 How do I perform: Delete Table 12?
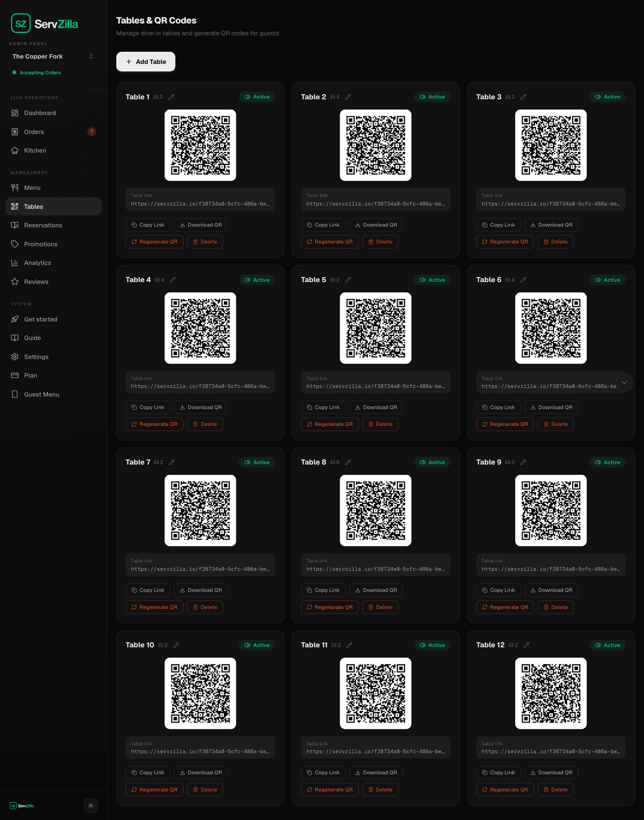point(556,790)
